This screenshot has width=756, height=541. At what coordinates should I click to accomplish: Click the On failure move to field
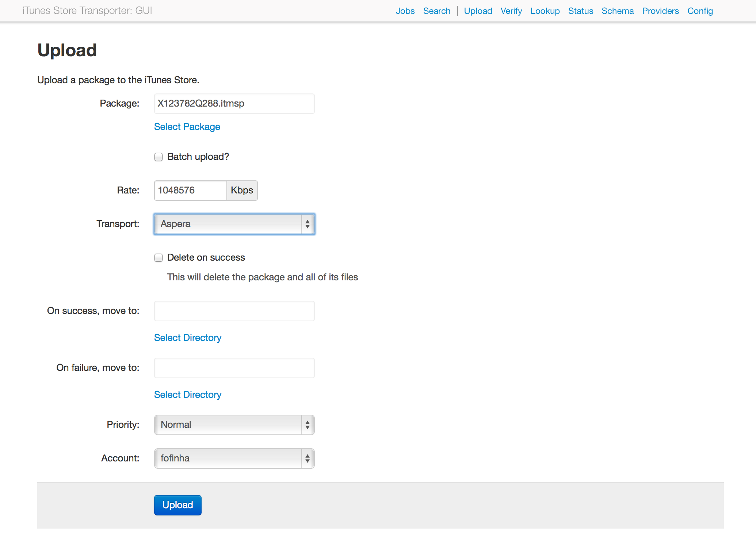[234, 368]
